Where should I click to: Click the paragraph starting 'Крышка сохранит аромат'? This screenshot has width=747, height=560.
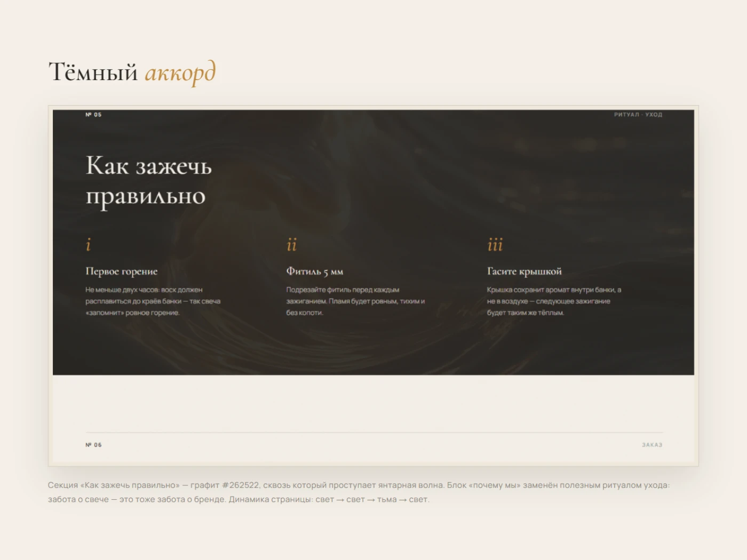(x=554, y=301)
